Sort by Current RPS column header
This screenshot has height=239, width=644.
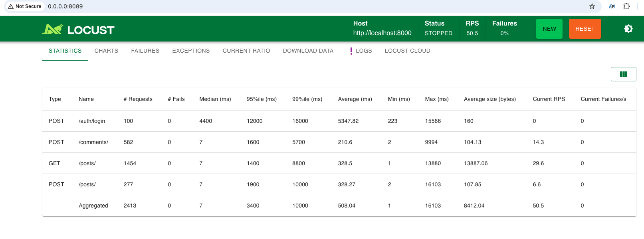point(549,99)
